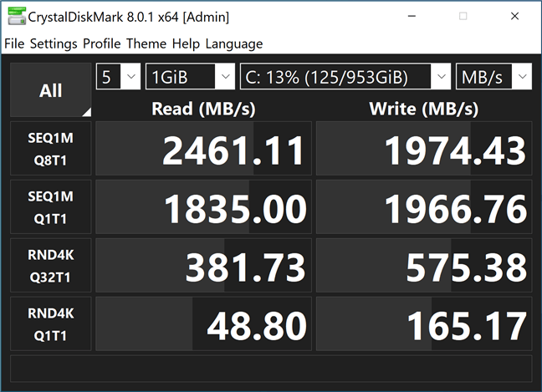
Task: Open the Settings menu
Action: [x=54, y=43]
